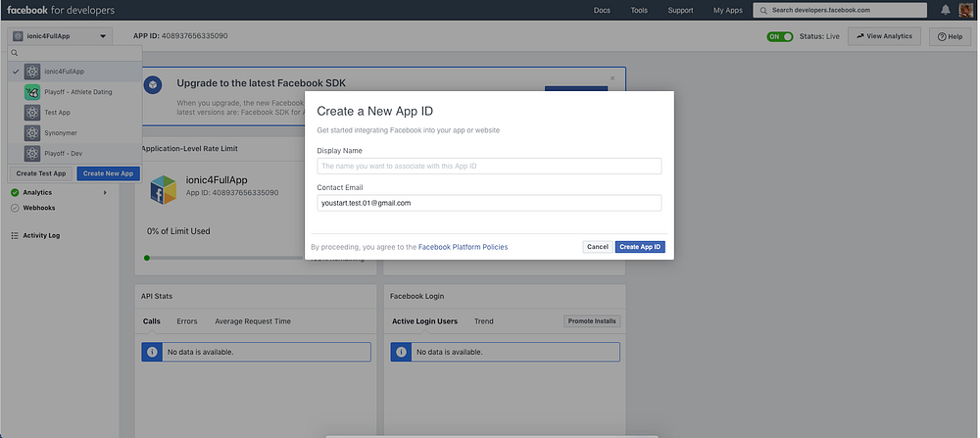Click the Analytics green check icon

[x=15, y=192]
